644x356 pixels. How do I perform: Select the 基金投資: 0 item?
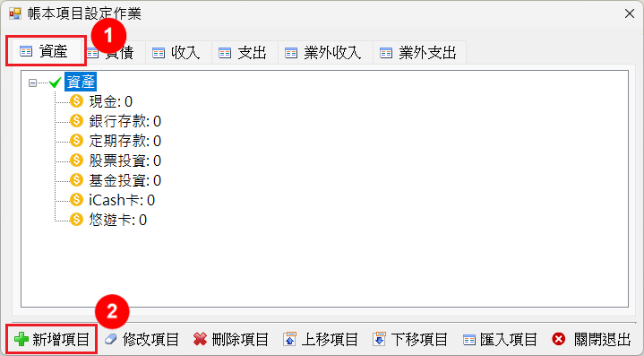coord(125,180)
